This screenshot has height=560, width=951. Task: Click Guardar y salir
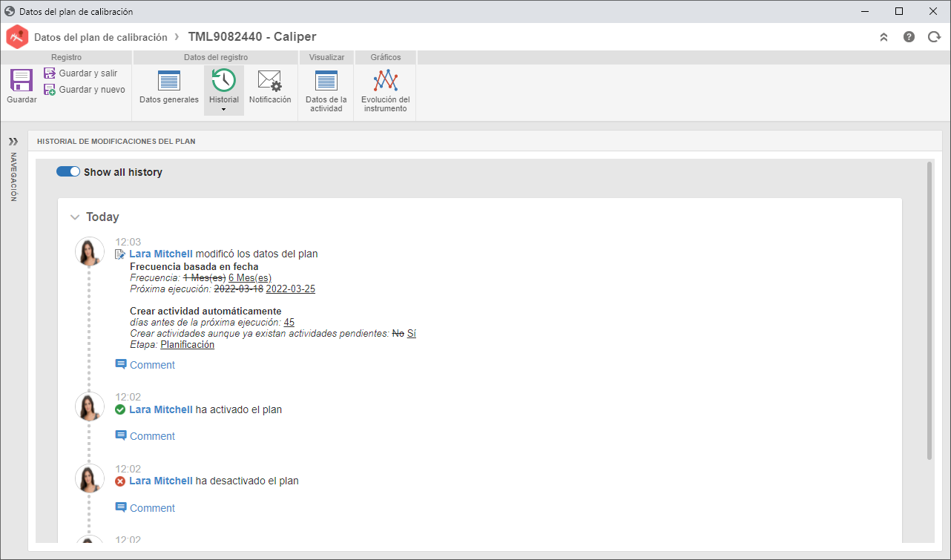point(80,73)
